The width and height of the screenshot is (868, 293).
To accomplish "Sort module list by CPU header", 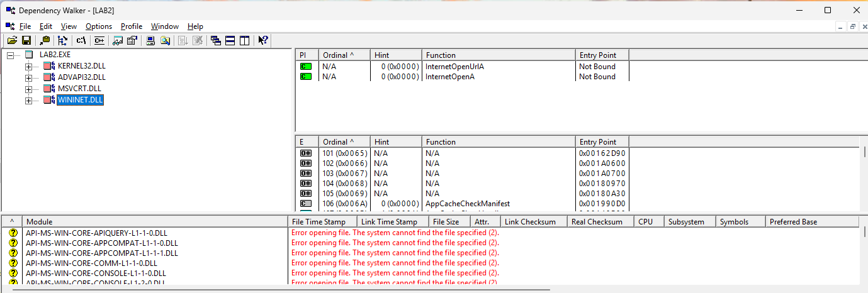I will point(649,221).
